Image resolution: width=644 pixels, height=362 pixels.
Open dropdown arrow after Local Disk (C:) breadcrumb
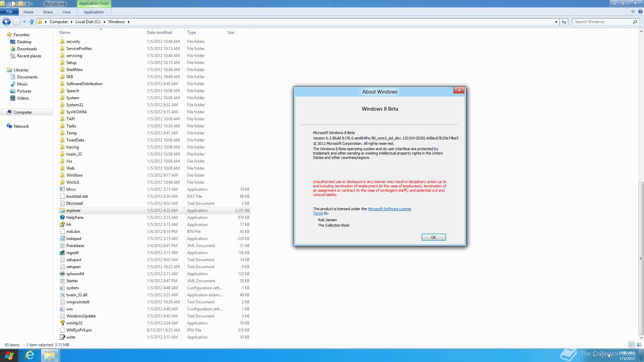pyautogui.click(x=104, y=22)
